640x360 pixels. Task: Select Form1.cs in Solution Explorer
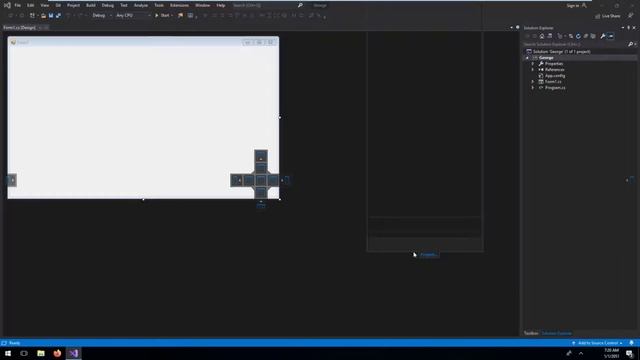(x=553, y=82)
